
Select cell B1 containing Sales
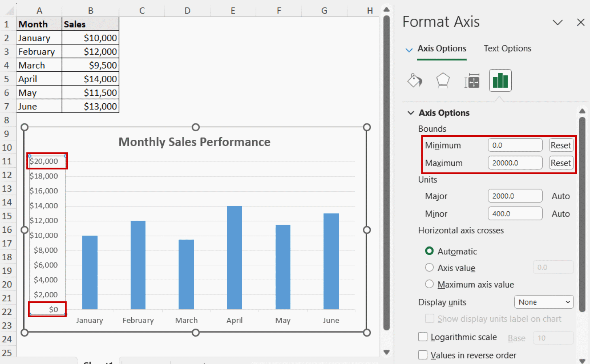[90, 24]
